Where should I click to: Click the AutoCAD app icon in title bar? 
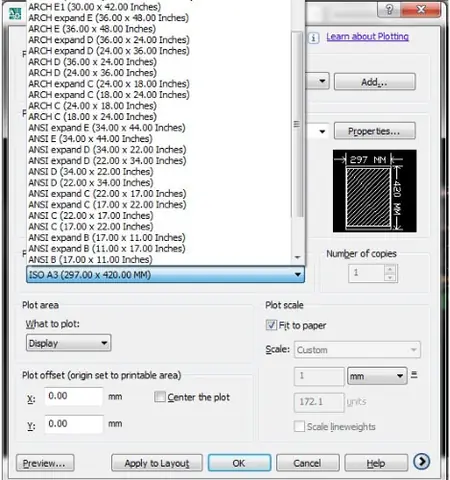(15, 14)
